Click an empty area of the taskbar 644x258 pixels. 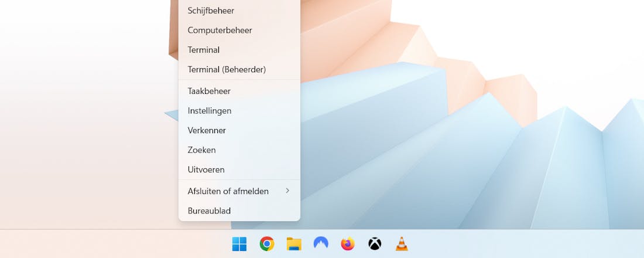coord(527,244)
